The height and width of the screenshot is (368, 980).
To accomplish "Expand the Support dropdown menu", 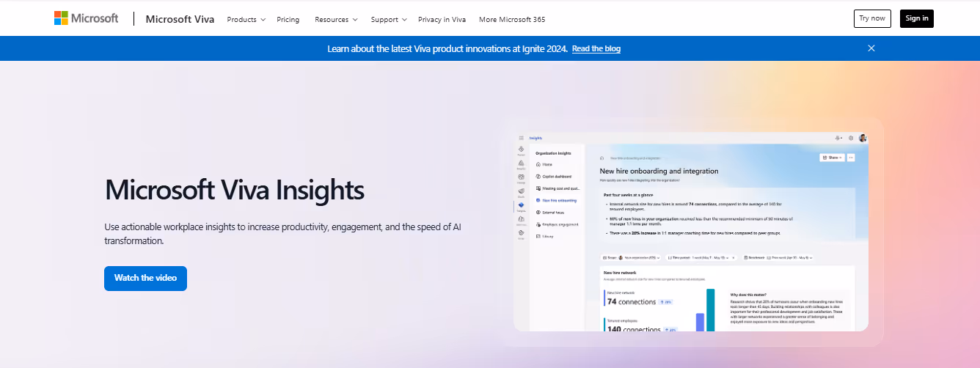I will point(389,19).
